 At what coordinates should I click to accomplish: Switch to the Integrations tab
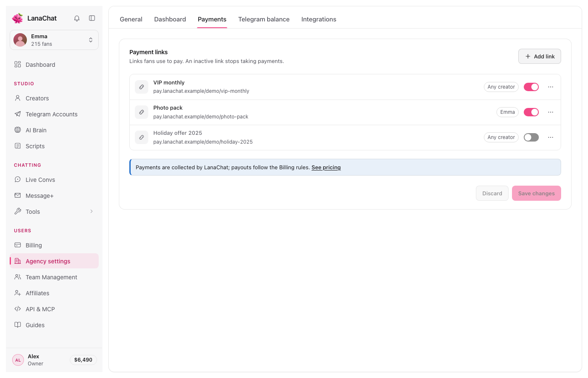tap(319, 19)
